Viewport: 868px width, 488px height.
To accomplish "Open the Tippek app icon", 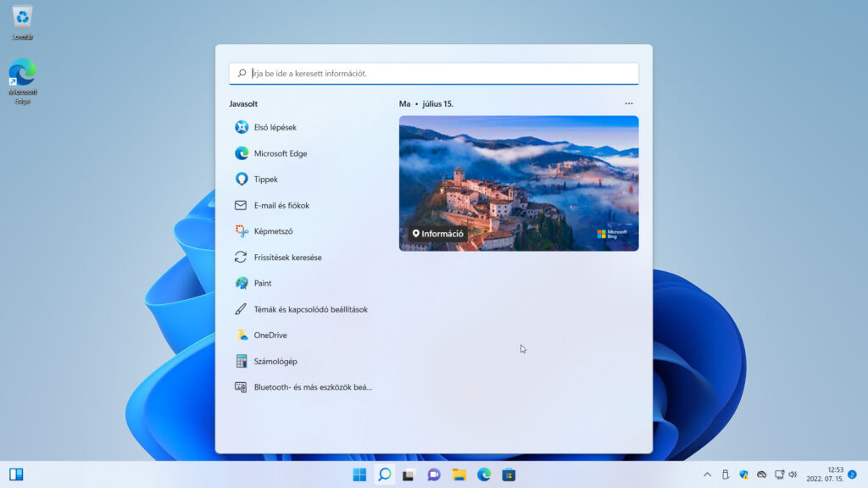I will pyautogui.click(x=242, y=180).
